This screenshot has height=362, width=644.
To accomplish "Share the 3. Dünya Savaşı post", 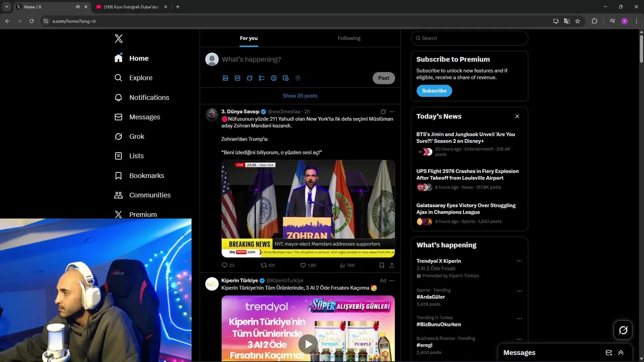I will coord(392,265).
